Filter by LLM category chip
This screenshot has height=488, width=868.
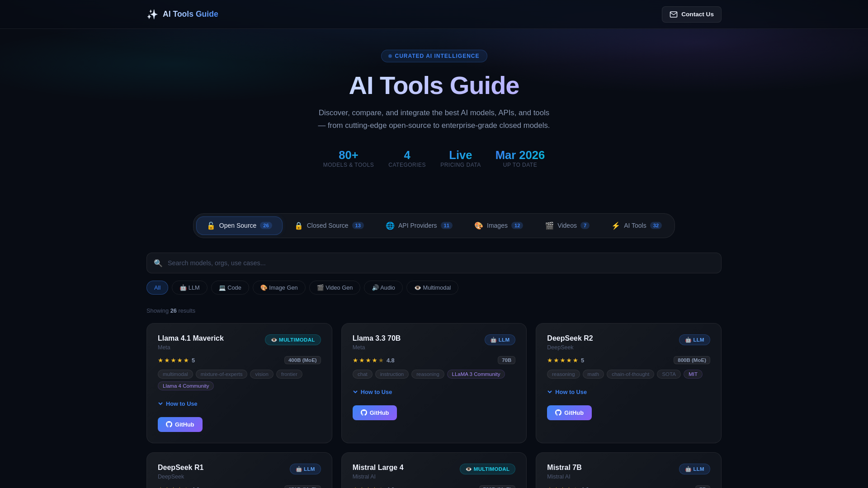(x=189, y=288)
